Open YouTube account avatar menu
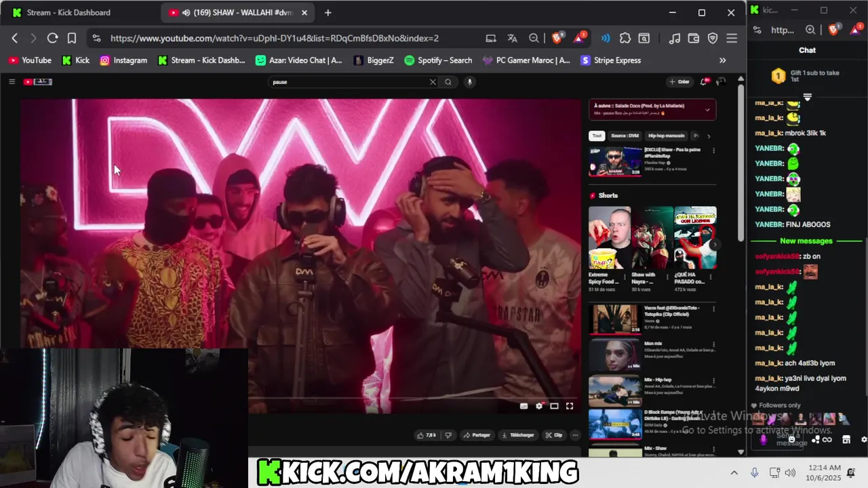 (721, 81)
